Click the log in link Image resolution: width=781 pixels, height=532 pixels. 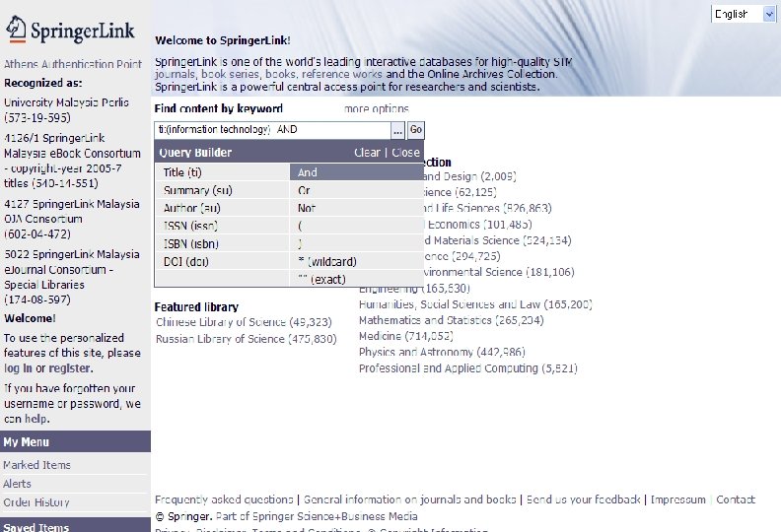click(x=18, y=368)
